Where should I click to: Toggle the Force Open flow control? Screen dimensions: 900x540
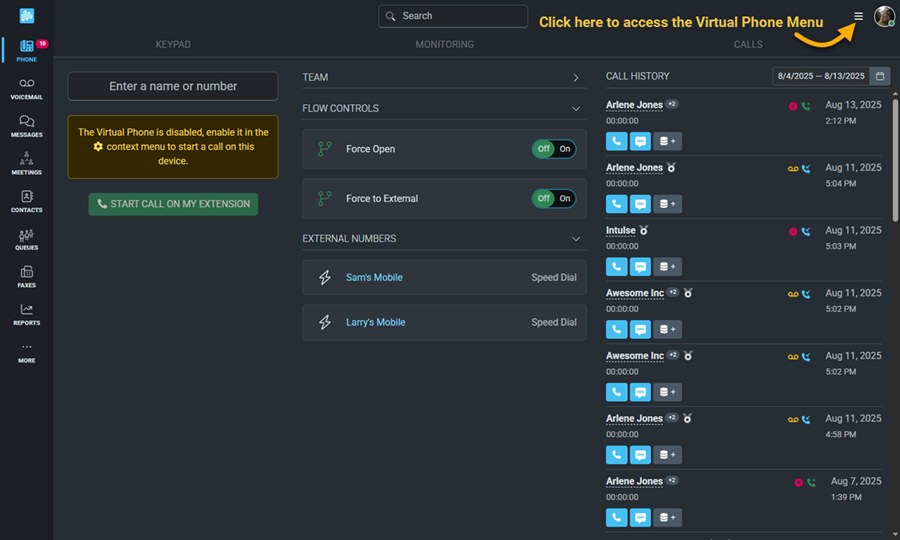tap(553, 149)
